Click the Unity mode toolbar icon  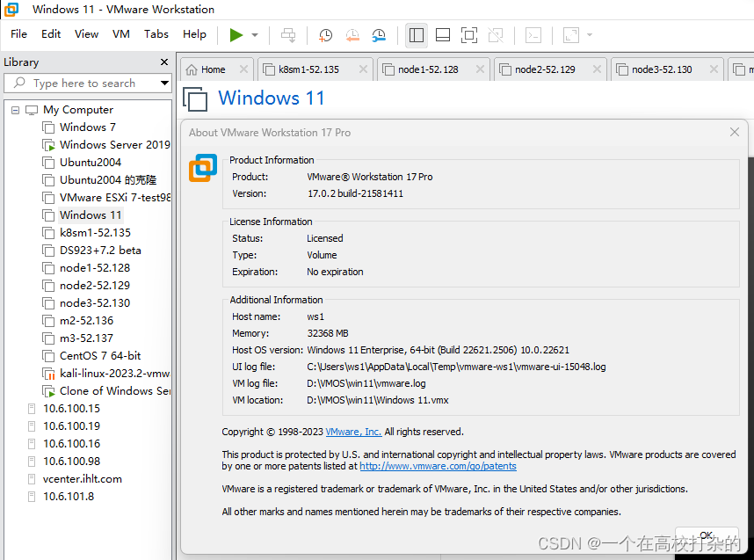click(x=496, y=35)
